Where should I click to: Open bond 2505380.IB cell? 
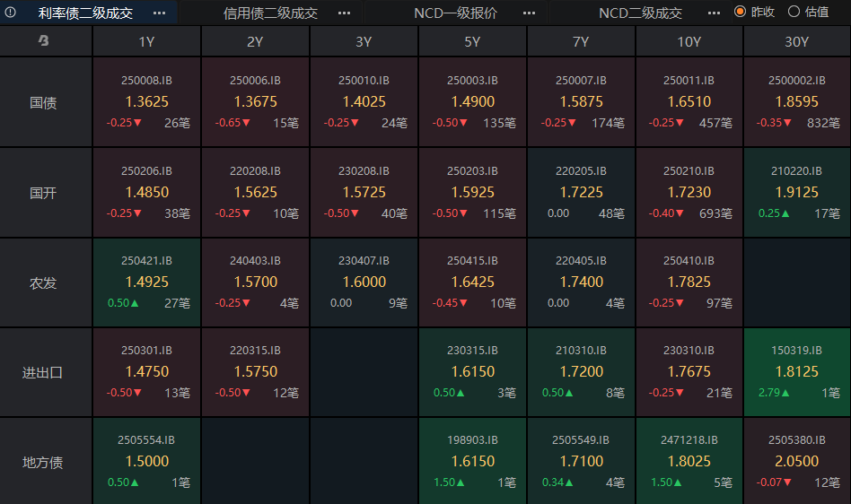[797, 461]
